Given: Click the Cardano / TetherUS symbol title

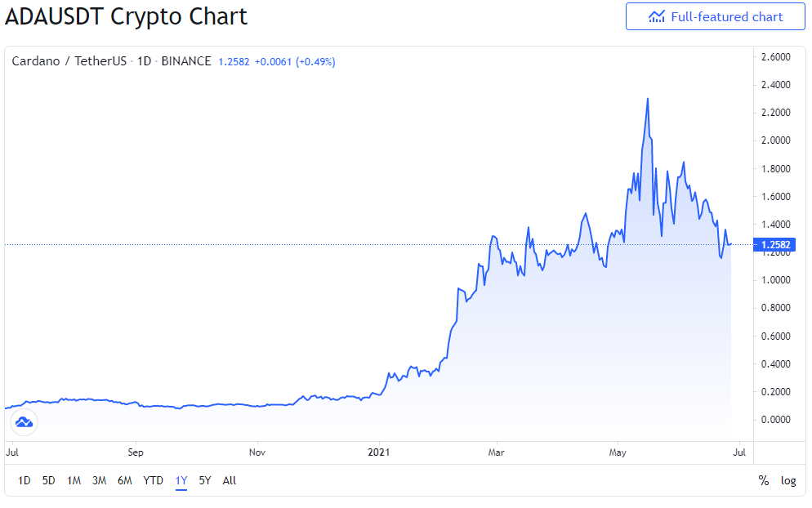Looking at the screenshot, I should [69, 61].
